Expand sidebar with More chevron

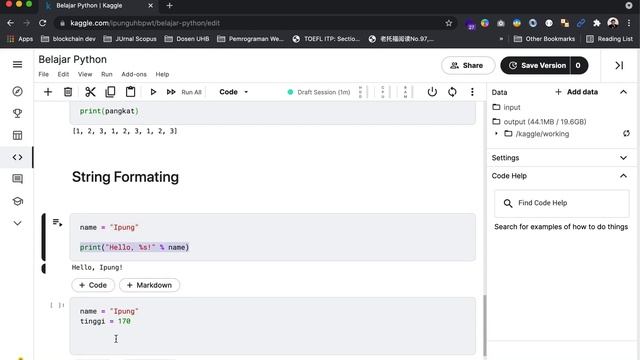click(18, 223)
